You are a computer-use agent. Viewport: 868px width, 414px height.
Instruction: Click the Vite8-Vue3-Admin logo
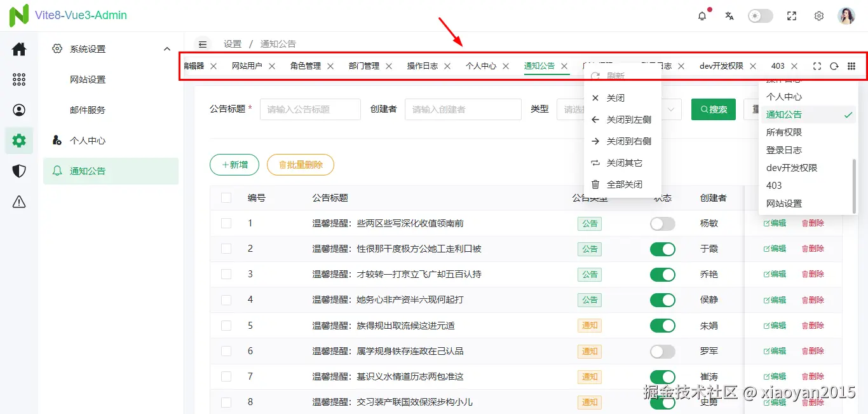[x=68, y=15]
